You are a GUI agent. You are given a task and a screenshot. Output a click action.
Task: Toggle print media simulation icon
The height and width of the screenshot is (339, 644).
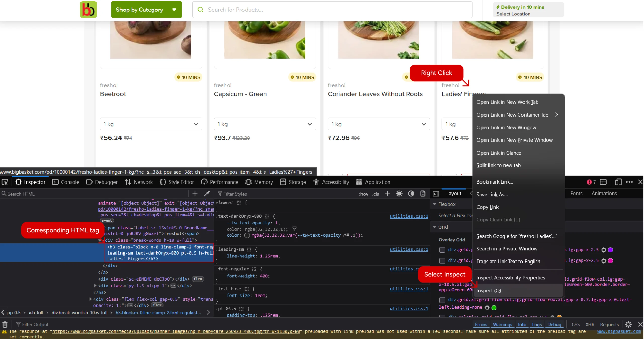point(423,194)
